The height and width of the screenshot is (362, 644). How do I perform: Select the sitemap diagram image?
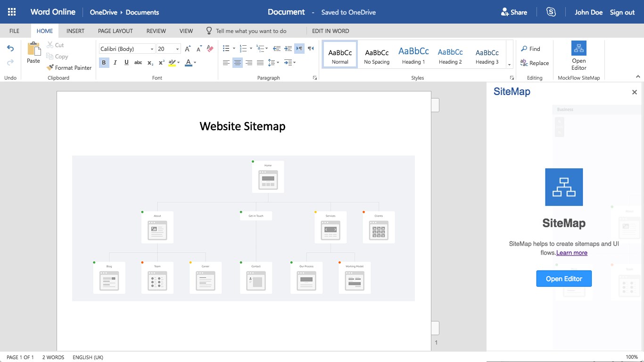click(243, 228)
